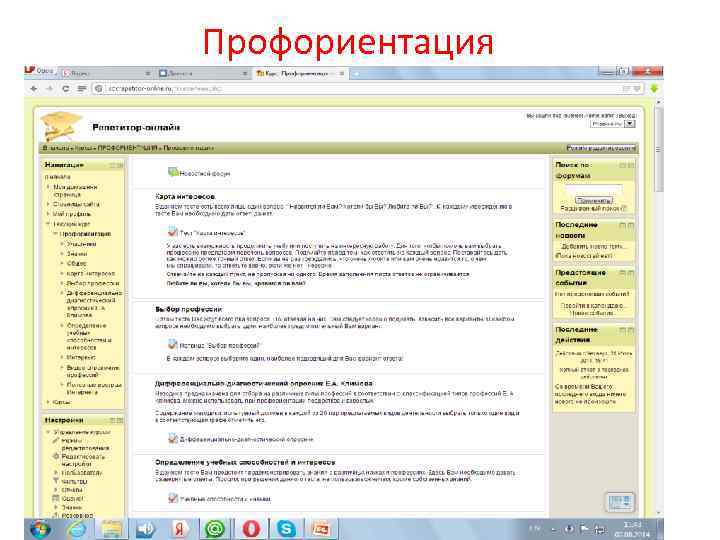Click the browser back arrow
The height and width of the screenshot is (540, 720).
[34, 88]
